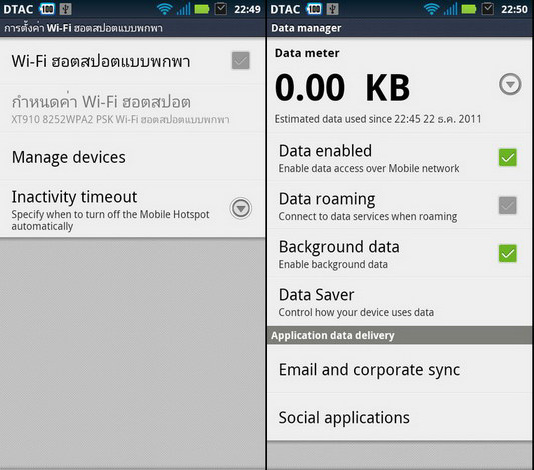Toggle the Data roaming checkbox
The height and width of the screenshot is (470, 534).
(x=507, y=205)
